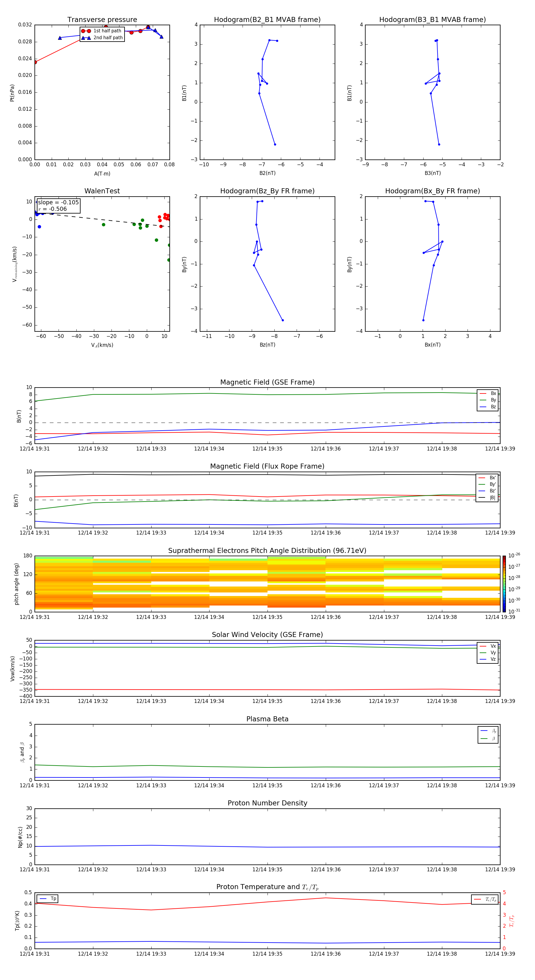Image resolution: width=535 pixels, height=980 pixels.
Task: Click the "B3(nT)" x-axis label
Action: [x=432, y=173]
